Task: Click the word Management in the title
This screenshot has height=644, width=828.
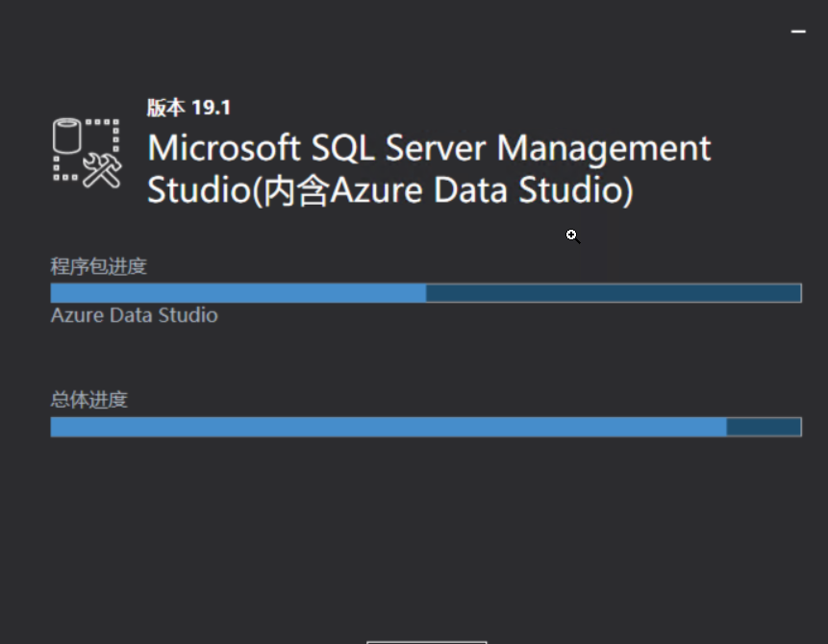Action: pos(604,149)
